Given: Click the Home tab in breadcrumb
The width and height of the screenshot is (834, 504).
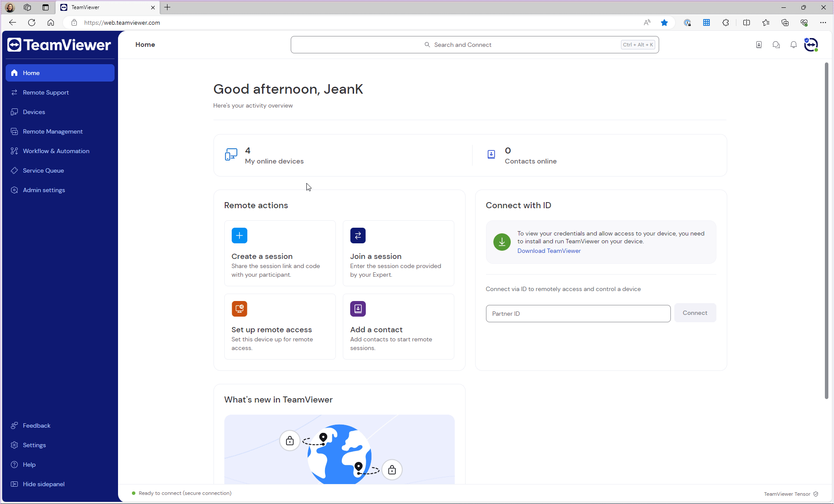Looking at the screenshot, I should (145, 44).
